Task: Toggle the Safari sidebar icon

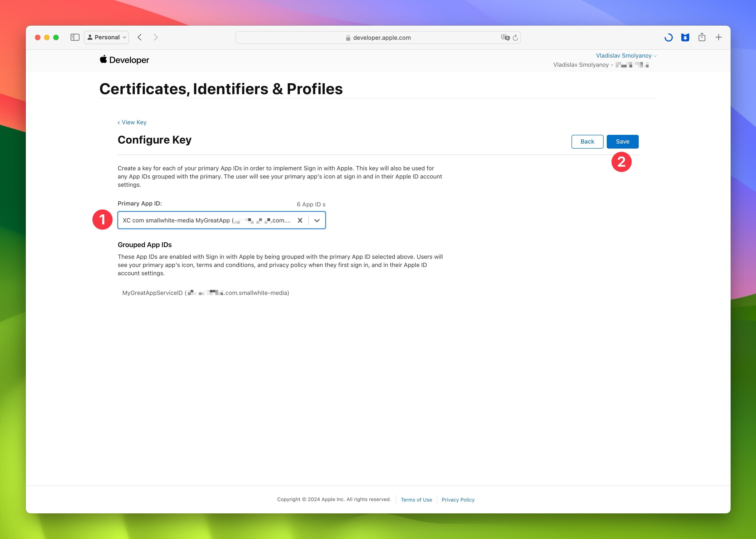Action: [x=75, y=37]
